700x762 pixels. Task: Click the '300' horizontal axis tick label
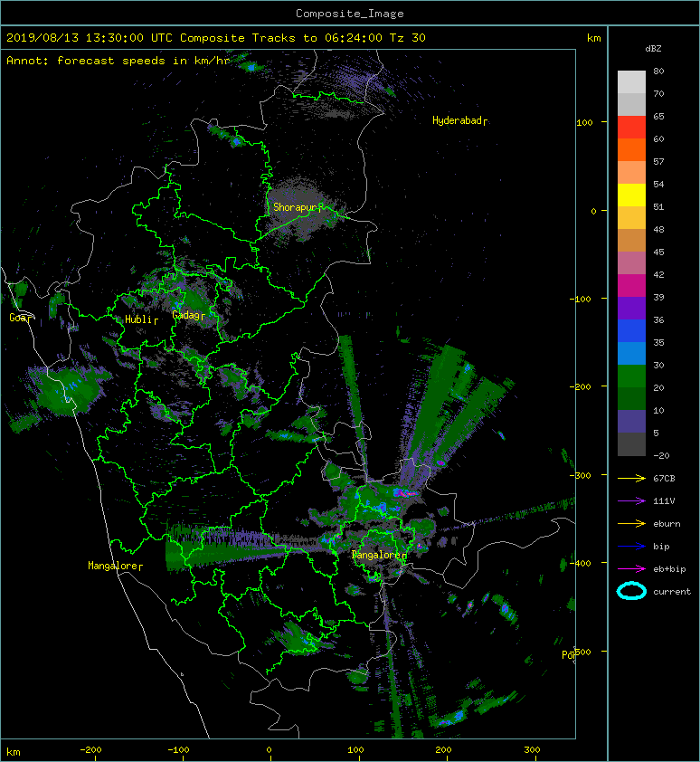tap(532, 750)
